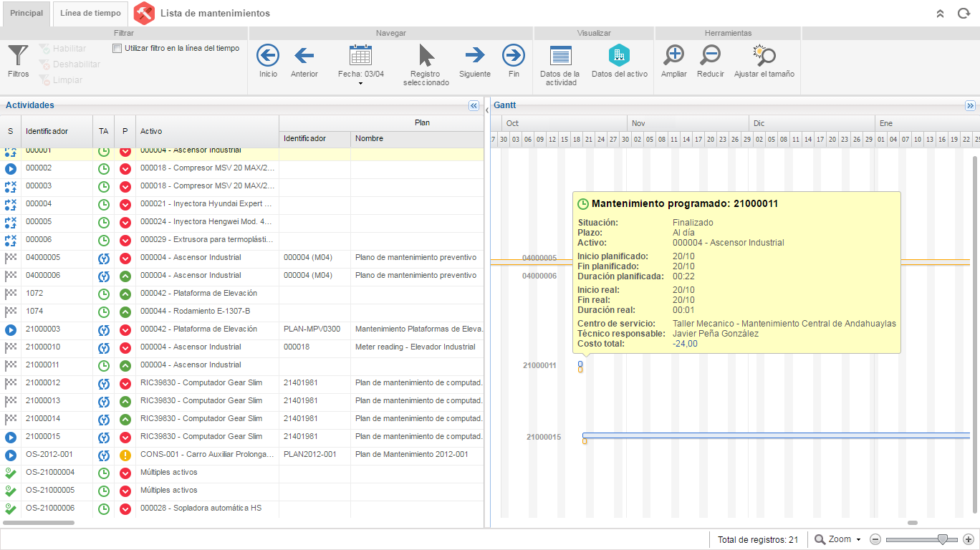Adjust the zoom slider handle
Image resolution: width=980 pixels, height=550 pixels.
tap(943, 539)
